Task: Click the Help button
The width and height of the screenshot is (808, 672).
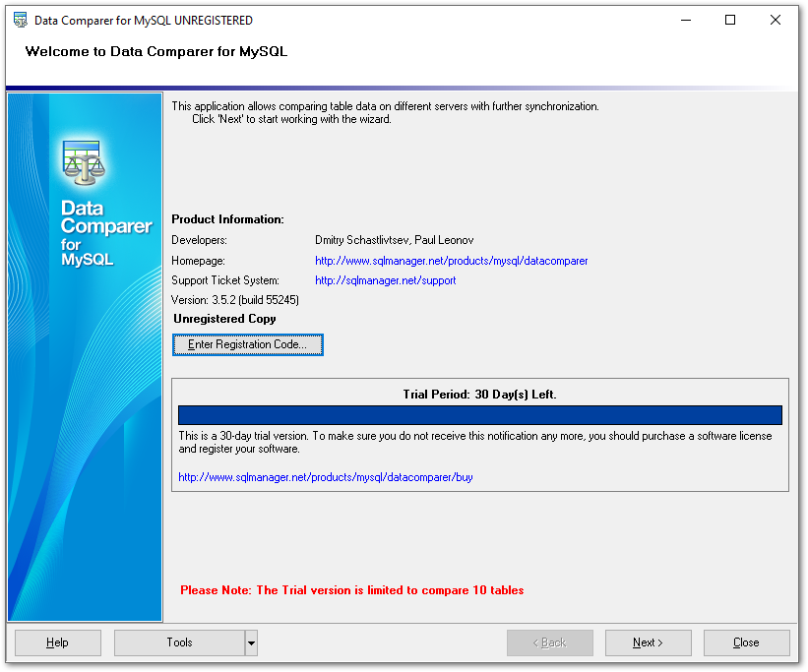Action: pyautogui.click(x=58, y=642)
